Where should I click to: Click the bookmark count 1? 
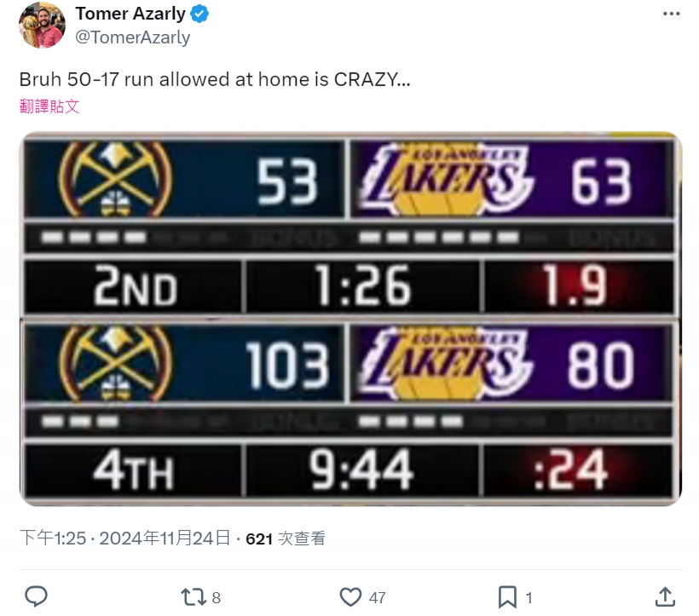tap(529, 597)
